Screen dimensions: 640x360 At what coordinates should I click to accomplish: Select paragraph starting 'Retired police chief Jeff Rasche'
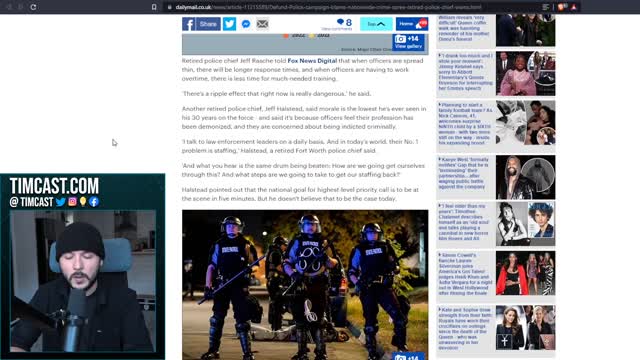click(x=302, y=70)
